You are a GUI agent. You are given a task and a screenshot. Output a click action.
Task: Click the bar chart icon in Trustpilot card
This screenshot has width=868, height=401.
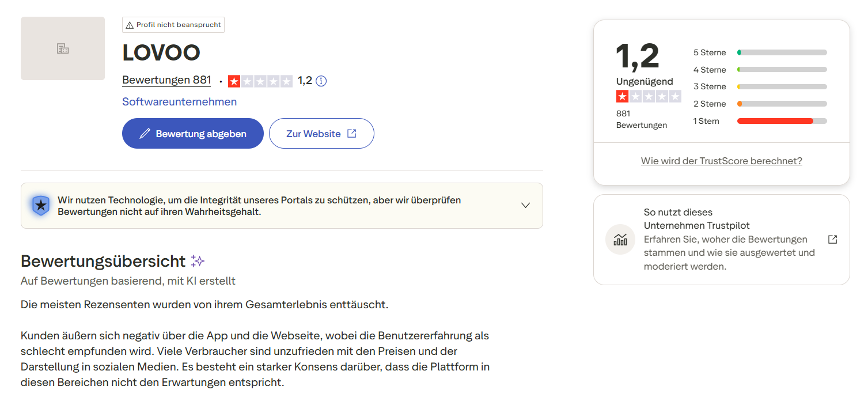[x=620, y=240]
